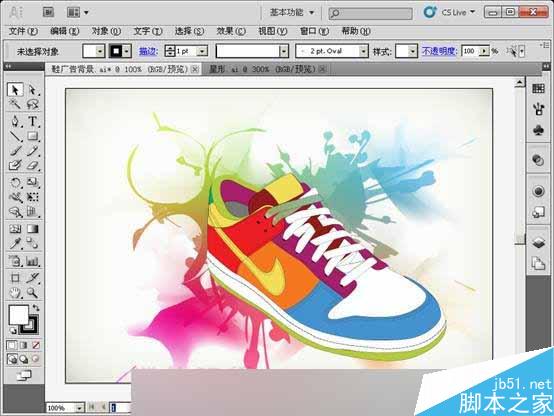Select the Eraser tool

(33, 165)
